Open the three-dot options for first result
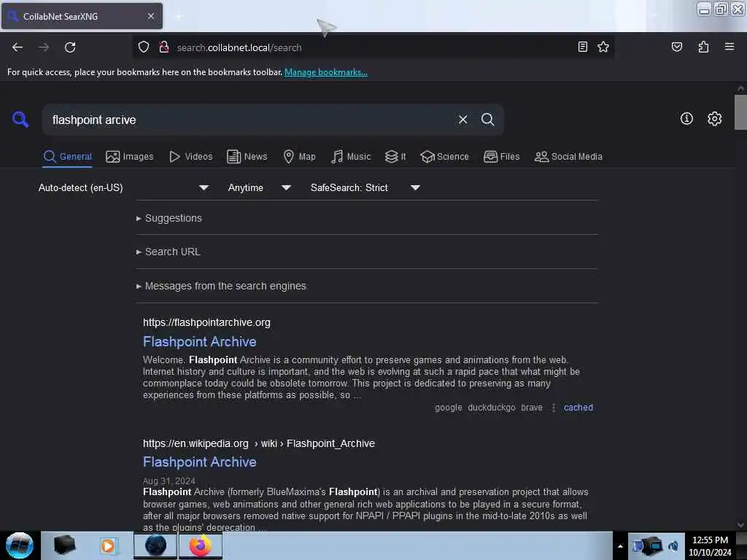Screen dimensions: 747x560 pos(553,408)
